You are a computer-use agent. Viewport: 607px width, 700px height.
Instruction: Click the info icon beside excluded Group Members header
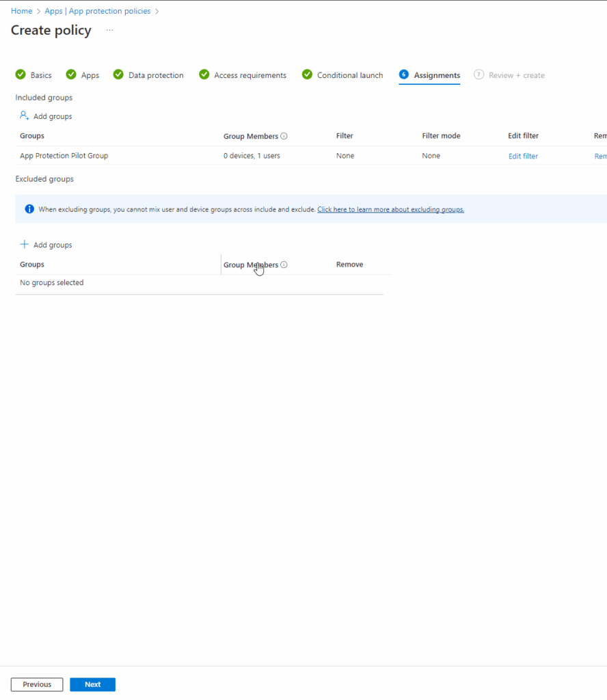click(284, 265)
